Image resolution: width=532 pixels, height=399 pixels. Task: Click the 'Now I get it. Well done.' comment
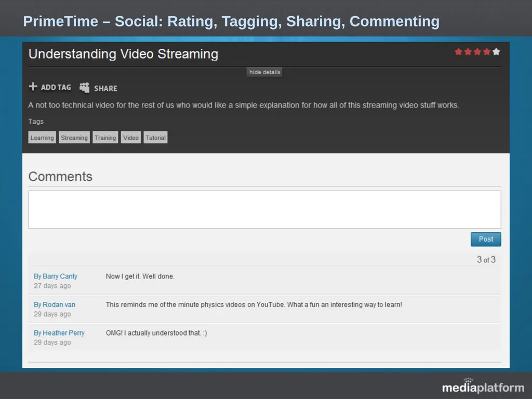140,276
